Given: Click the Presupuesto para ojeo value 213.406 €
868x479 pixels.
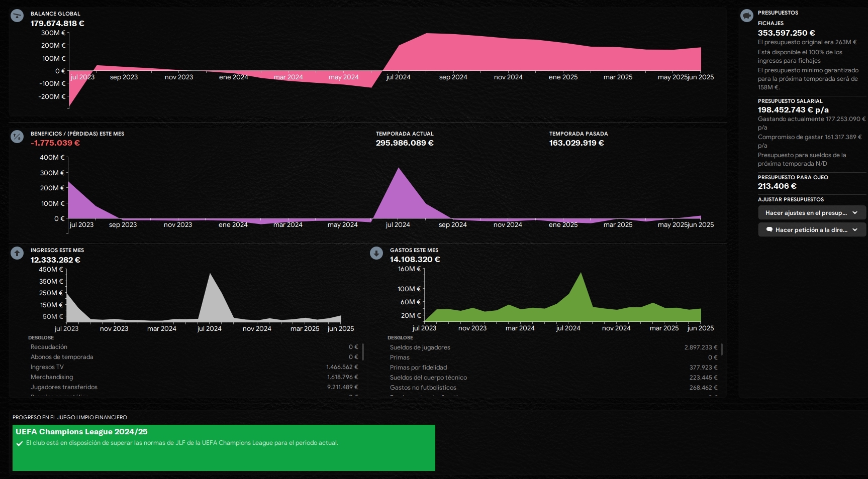Looking at the screenshot, I should (777, 186).
